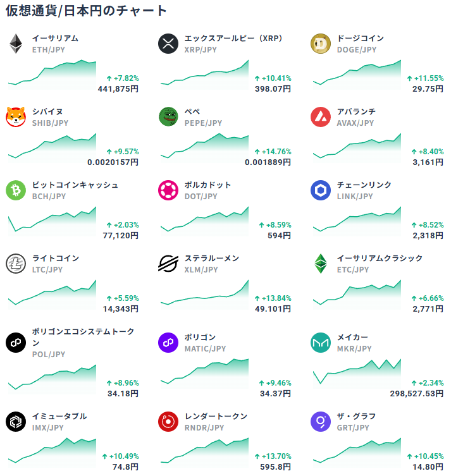Click the 仮想通貨/日本円のチャート heading
Image resolution: width=451 pixels, height=476 pixels.
pos(87,11)
